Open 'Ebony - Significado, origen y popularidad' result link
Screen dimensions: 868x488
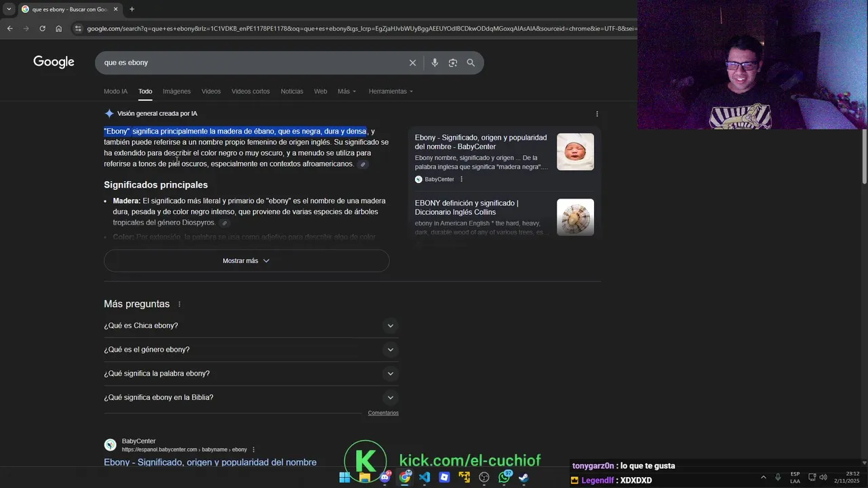click(210, 462)
